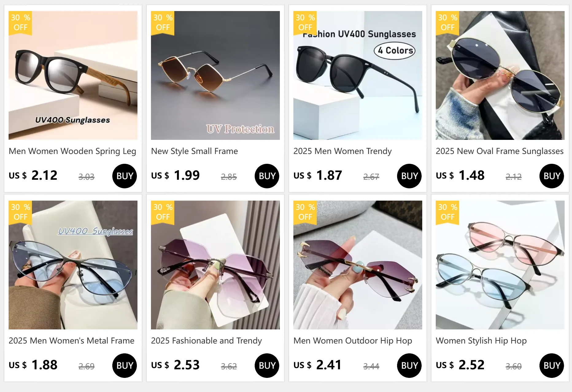Open the Men Women Outdoor Hip Hop title
The height and width of the screenshot is (392, 572).
click(353, 341)
